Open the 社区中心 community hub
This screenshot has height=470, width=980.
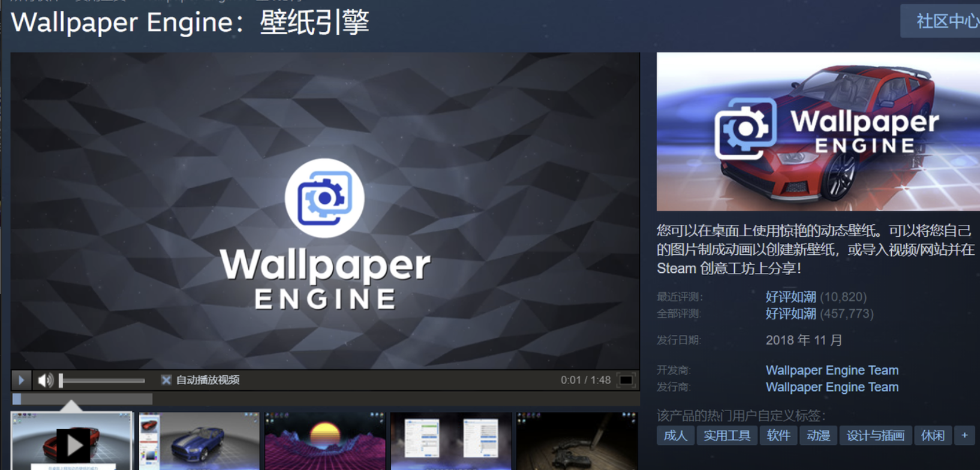pyautogui.click(x=940, y=22)
